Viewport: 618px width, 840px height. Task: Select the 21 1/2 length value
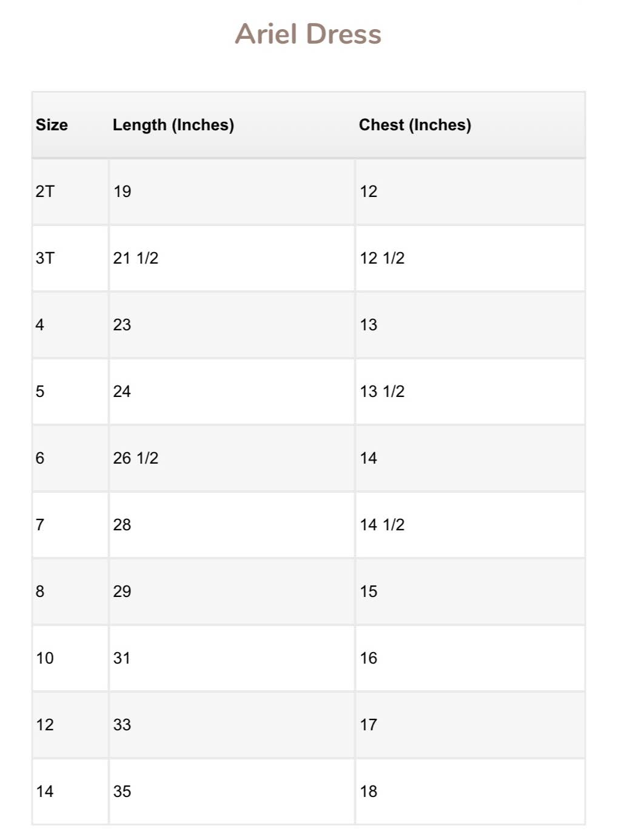(x=136, y=258)
